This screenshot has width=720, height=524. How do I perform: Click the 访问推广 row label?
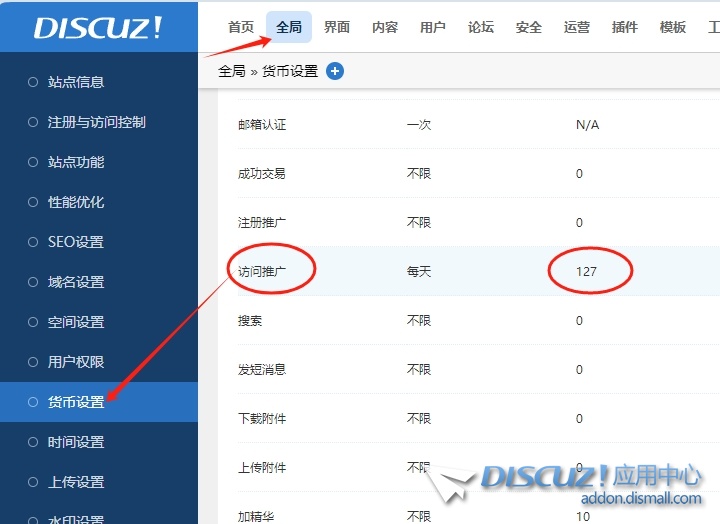[262, 271]
